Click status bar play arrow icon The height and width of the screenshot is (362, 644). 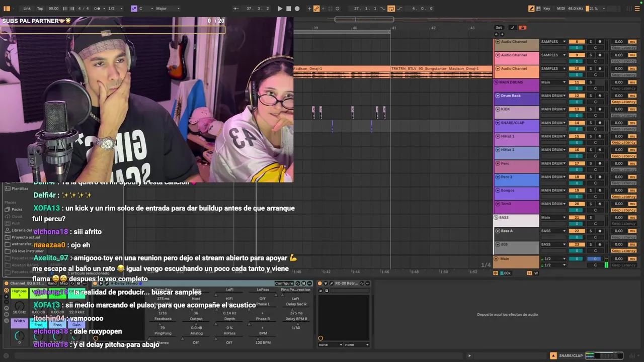pos(469,355)
